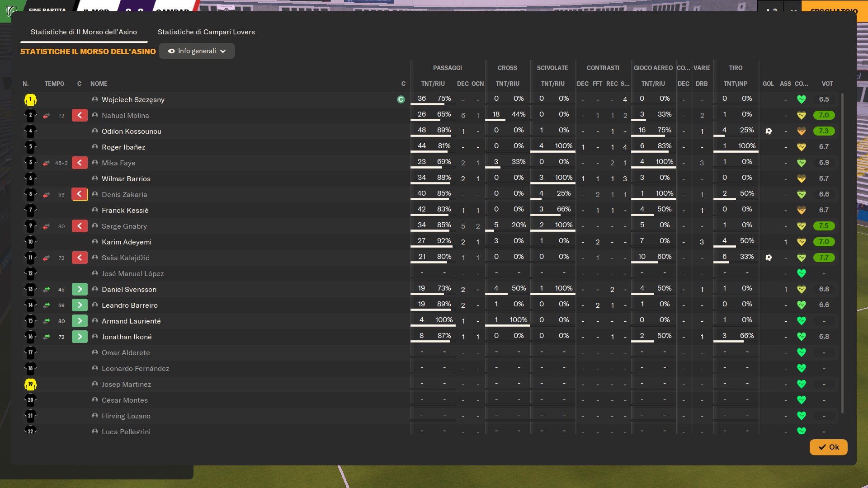
Task: Sort by the VOT column header
Action: pyautogui.click(x=827, y=84)
